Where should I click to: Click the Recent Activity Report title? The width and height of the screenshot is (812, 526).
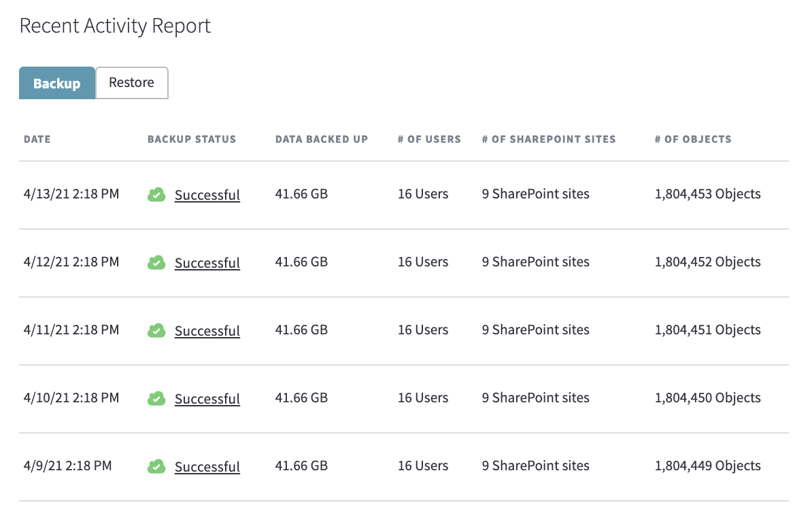(x=115, y=25)
